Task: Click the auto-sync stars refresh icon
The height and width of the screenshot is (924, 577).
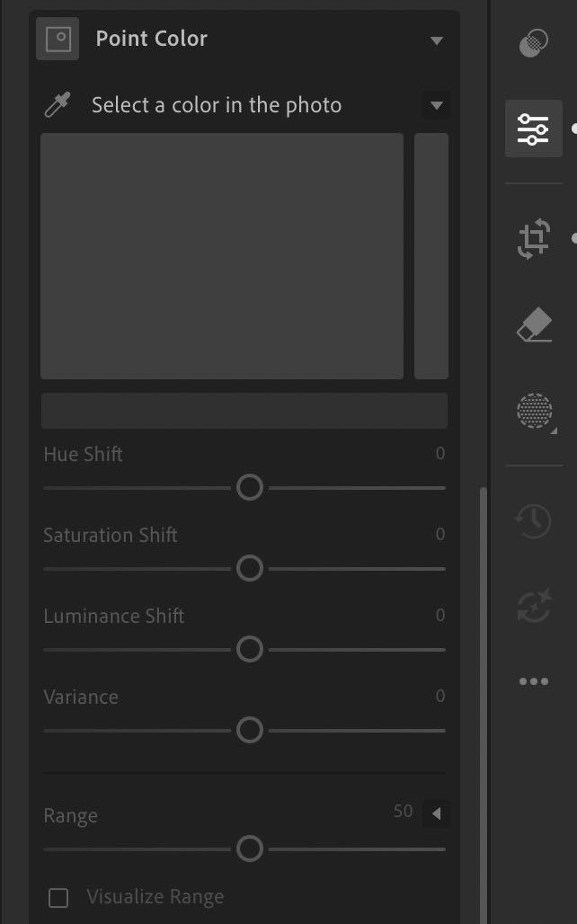Action: [x=533, y=606]
